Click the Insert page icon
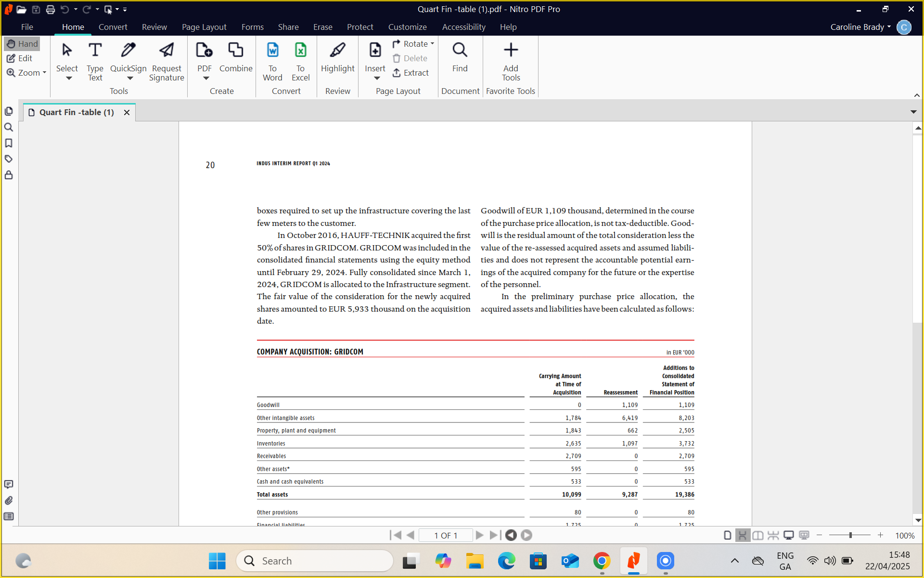The height and width of the screenshot is (578, 924). click(x=375, y=50)
